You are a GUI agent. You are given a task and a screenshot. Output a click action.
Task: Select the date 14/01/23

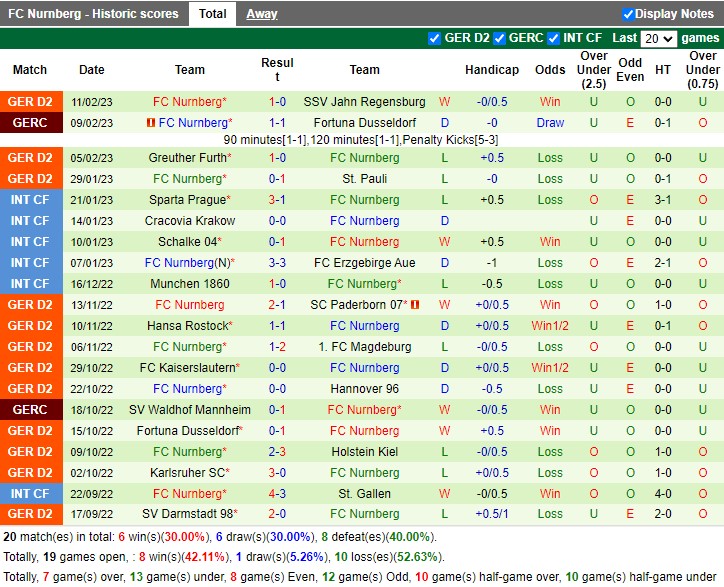tap(91, 221)
